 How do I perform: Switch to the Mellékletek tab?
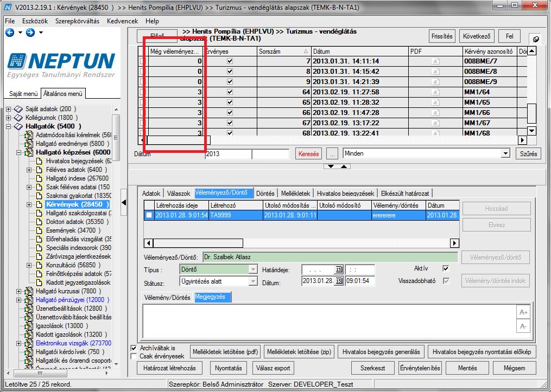295,194
